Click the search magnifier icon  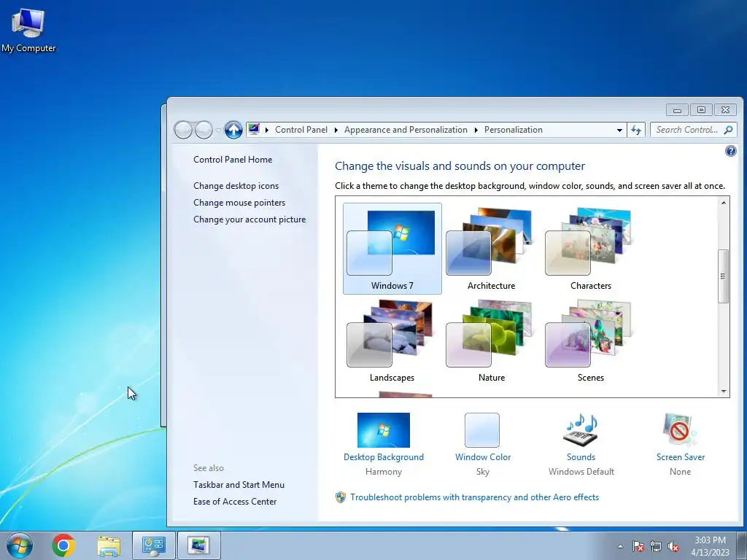click(729, 130)
